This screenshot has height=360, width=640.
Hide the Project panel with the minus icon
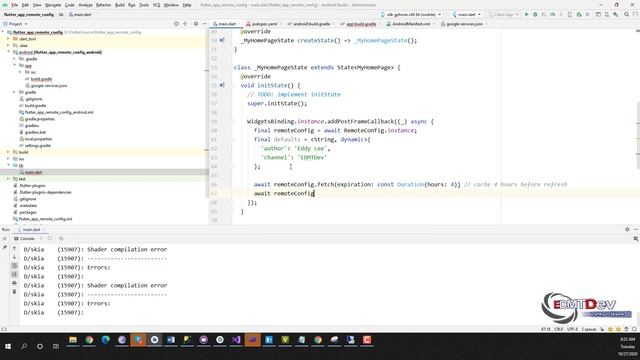point(204,24)
